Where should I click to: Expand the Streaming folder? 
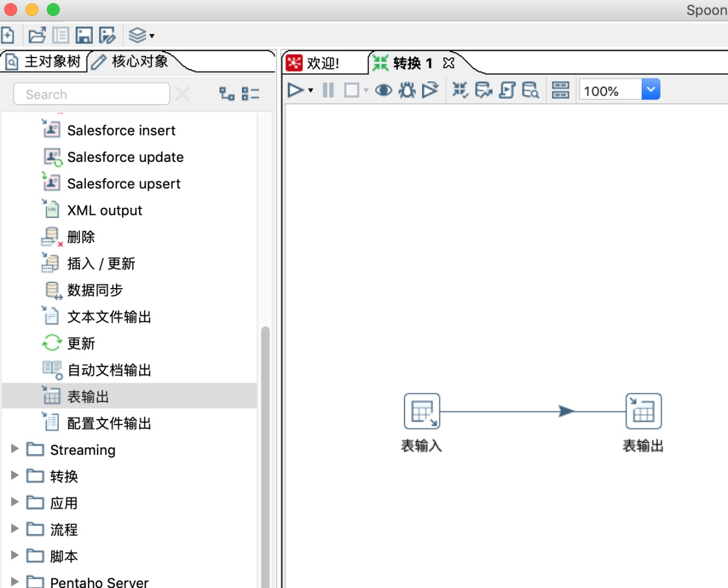click(x=15, y=449)
